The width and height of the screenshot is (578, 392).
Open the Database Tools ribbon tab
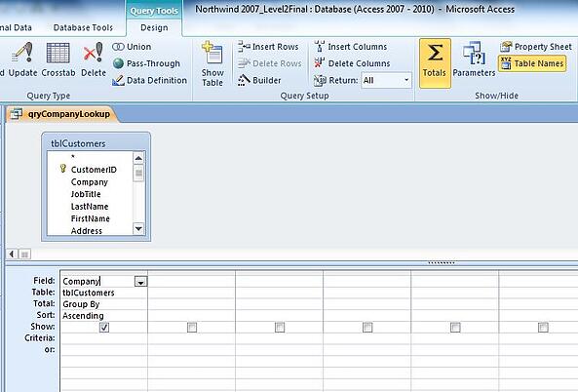pyautogui.click(x=83, y=27)
